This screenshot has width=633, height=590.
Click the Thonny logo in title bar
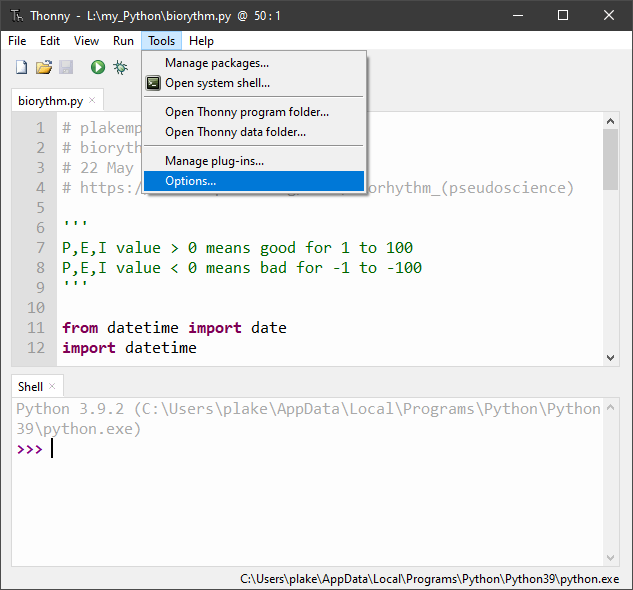click(x=17, y=16)
